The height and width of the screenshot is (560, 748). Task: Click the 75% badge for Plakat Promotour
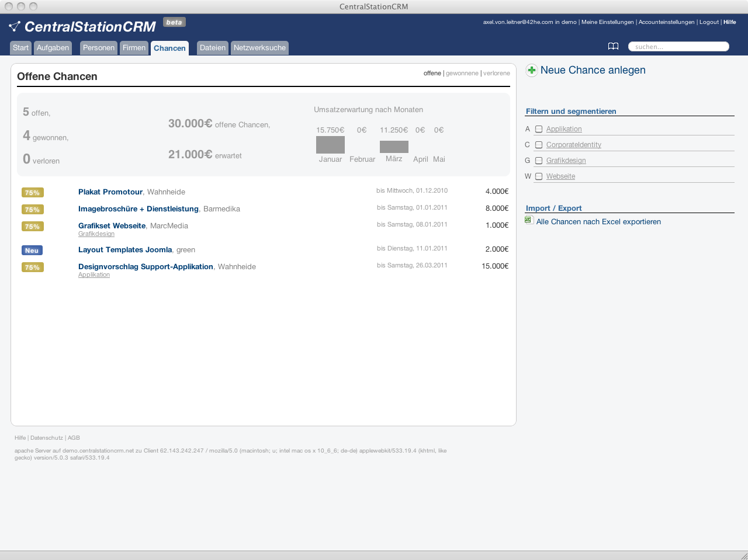[32, 193]
